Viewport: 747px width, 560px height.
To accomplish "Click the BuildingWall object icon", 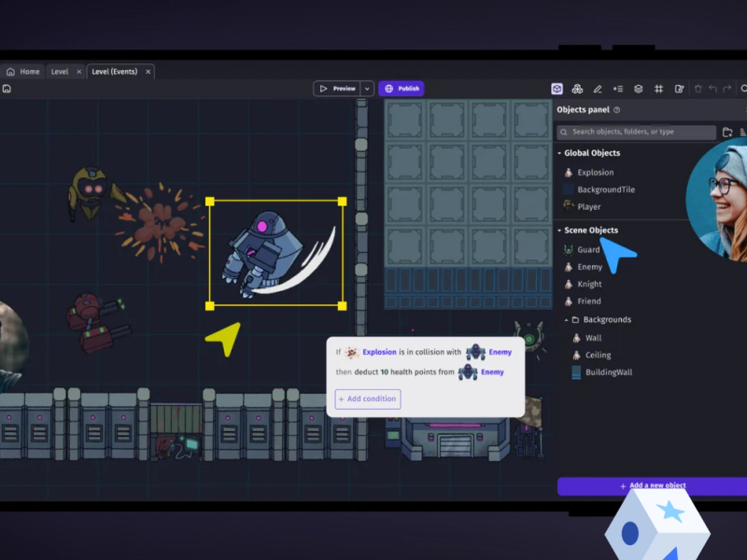I will [576, 372].
